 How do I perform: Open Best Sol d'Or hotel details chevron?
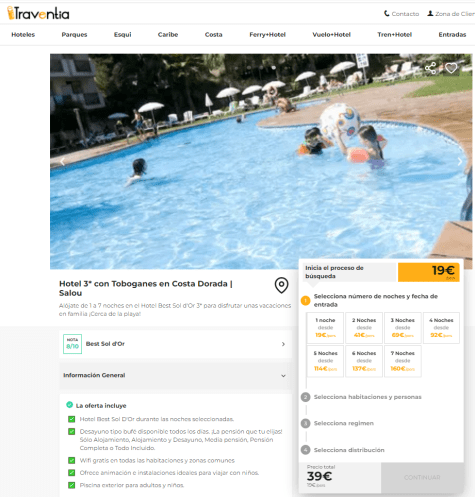click(283, 344)
